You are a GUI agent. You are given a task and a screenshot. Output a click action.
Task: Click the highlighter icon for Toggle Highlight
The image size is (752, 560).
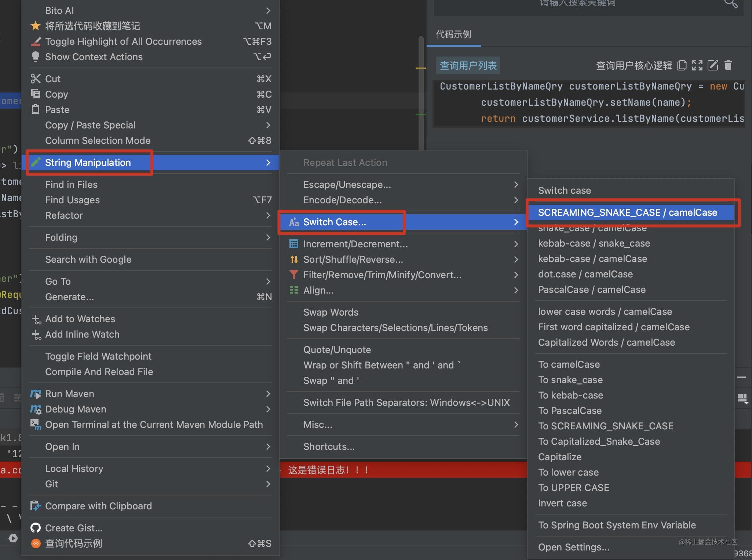pos(36,41)
